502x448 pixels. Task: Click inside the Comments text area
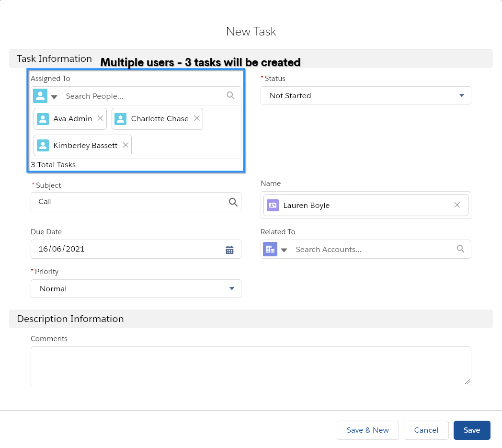(x=251, y=365)
